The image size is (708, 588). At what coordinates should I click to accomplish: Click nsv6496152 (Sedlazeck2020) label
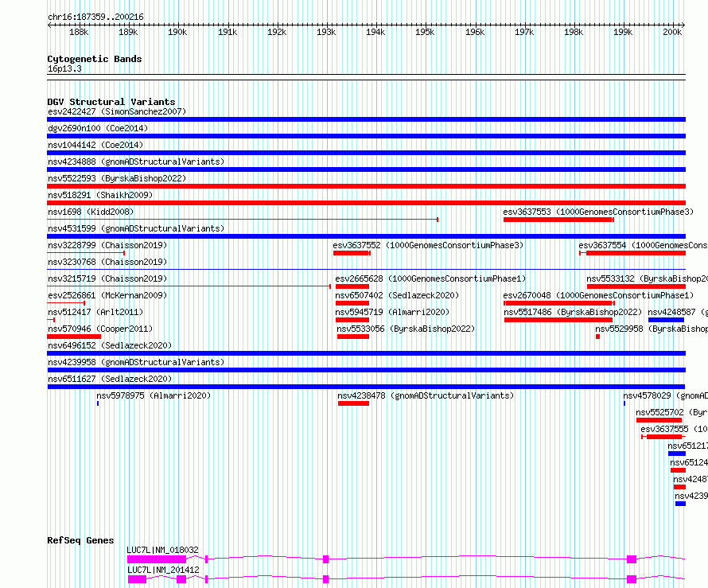coord(110,345)
